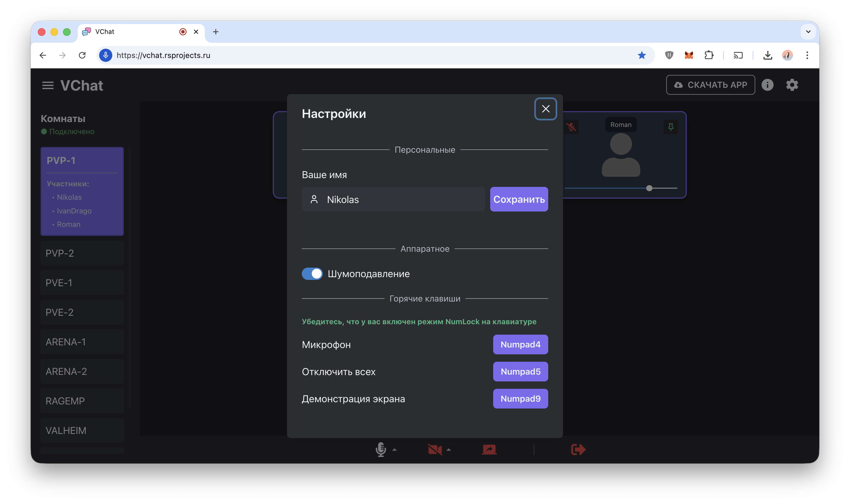This screenshot has width=850, height=504.
Task: Select the PVP-2 room
Action: point(82,253)
